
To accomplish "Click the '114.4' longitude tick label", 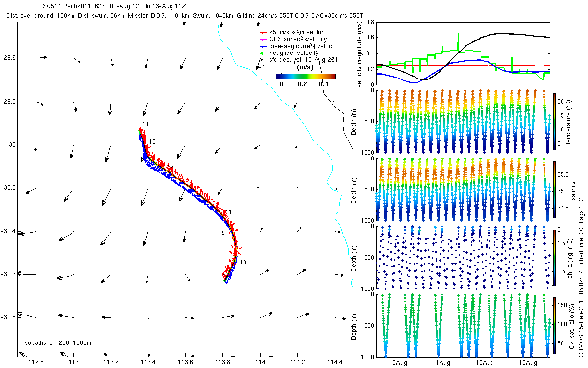I will point(334,362).
